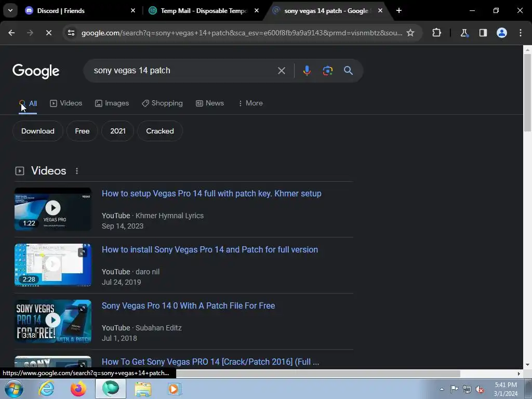Apply the Free filter chip
The width and height of the screenshot is (532, 399).
(x=82, y=131)
